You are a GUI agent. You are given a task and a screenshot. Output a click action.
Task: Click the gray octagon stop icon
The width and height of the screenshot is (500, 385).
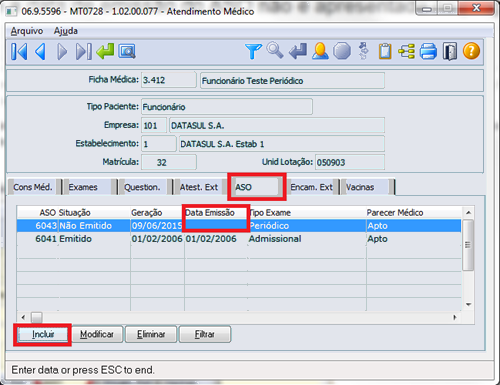click(x=342, y=51)
